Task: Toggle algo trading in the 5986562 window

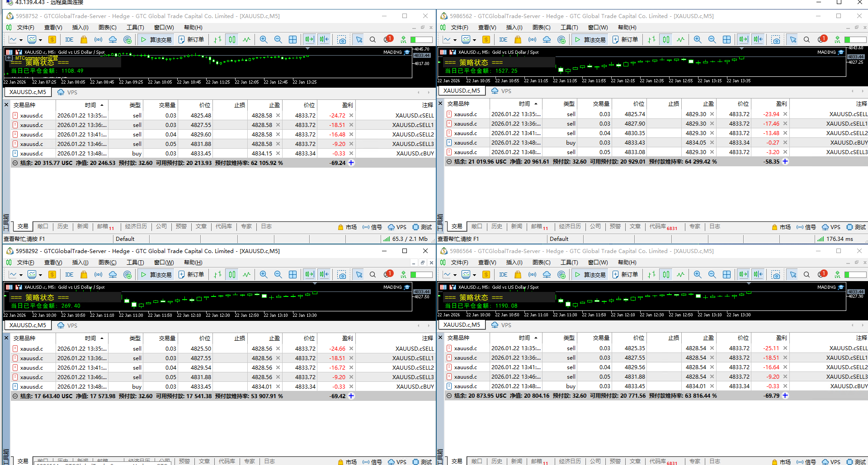Action: tap(590, 40)
